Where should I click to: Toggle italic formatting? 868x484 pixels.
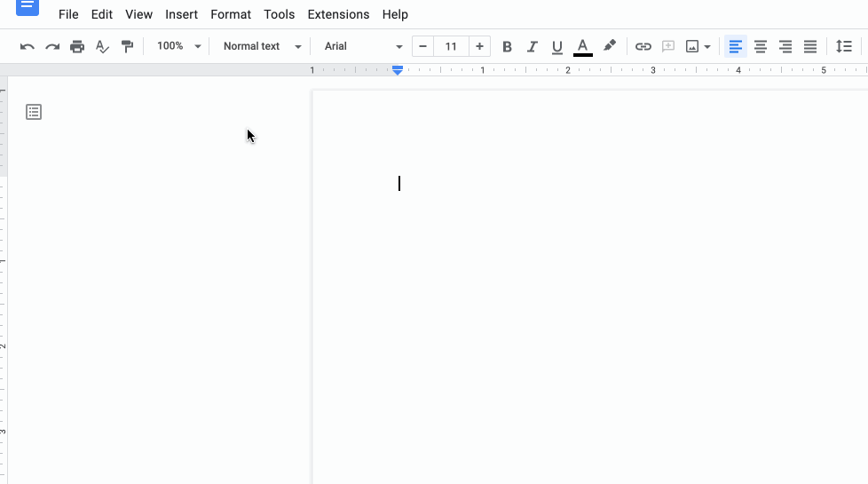tap(532, 47)
